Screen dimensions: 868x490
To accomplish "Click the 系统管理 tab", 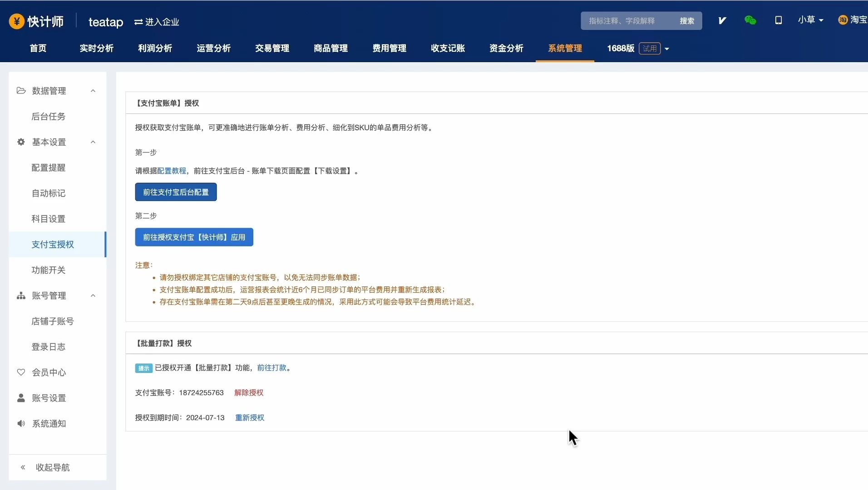I will click(x=565, y=49).
